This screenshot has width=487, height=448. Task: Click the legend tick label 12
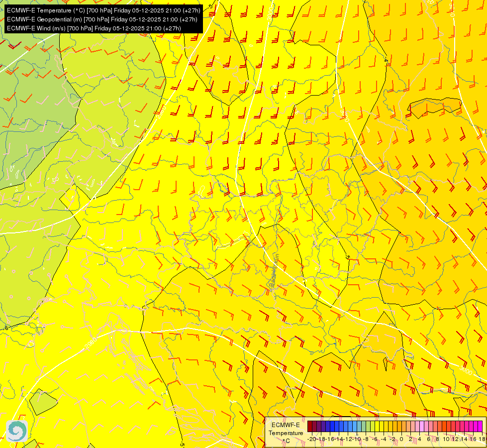tap(455, 439)
